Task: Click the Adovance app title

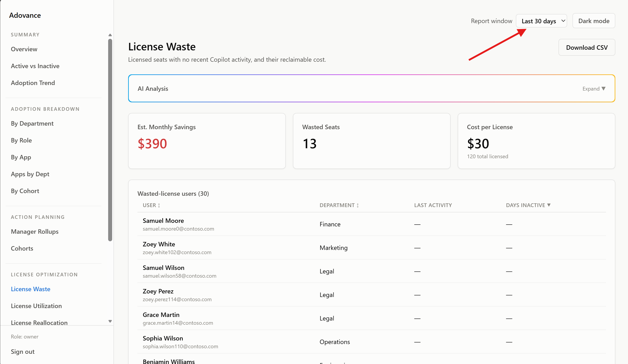Action: [25, 15]
